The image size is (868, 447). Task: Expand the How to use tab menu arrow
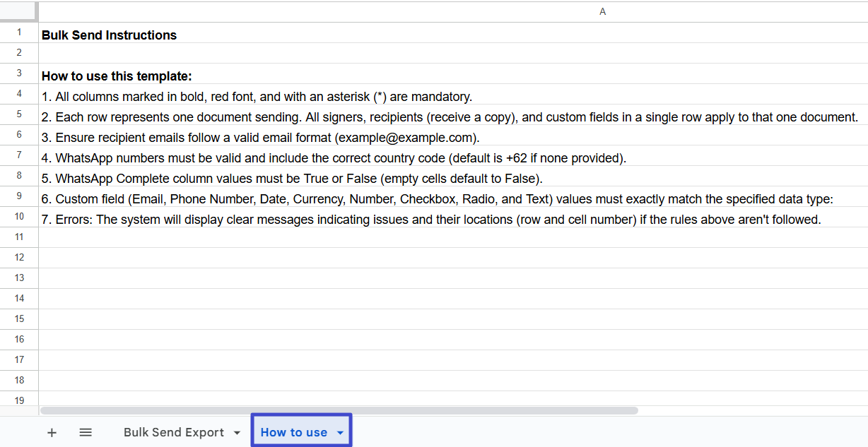340,433
